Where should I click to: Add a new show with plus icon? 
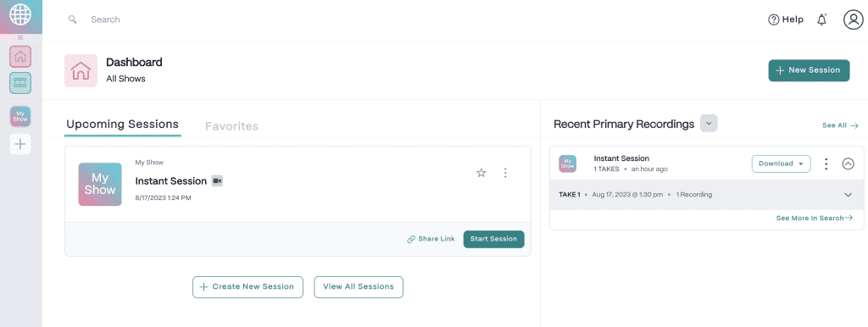20,144
